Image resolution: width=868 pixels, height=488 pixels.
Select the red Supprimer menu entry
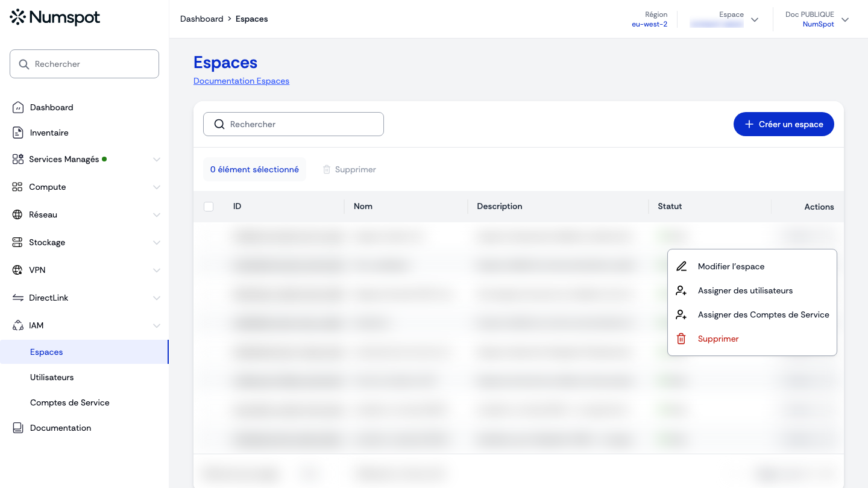pyautogui.click(x=752, y=339)
